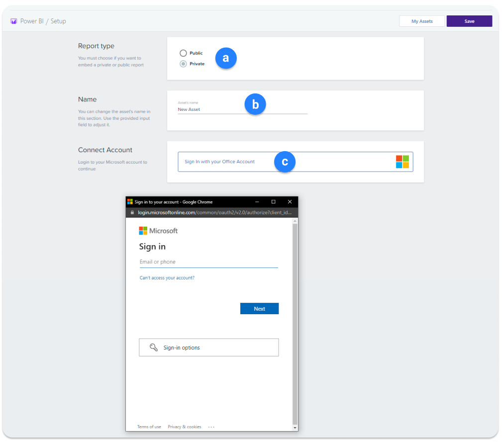Viewport: 504px width, 442px height.
Task: Click the "Setup" breadcrumb text
Action: click(x=58, y=21)
